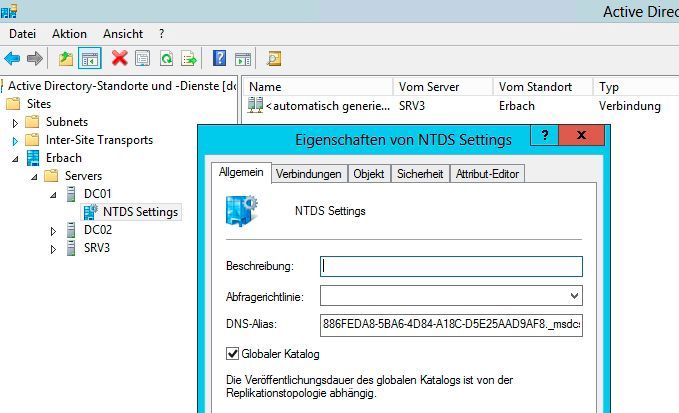This screenshot has width=679, height=413.
Task: Sort by the Name column header
Action: [x=319, y=87]
